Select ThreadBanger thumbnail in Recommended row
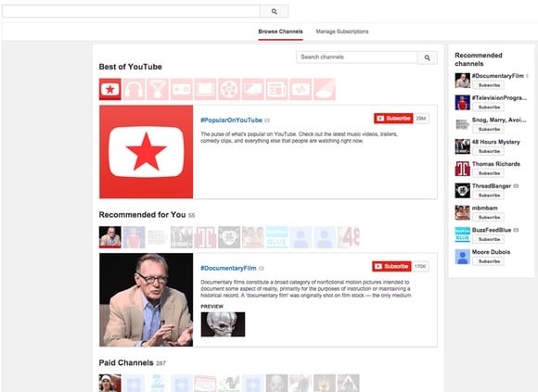 229,237
